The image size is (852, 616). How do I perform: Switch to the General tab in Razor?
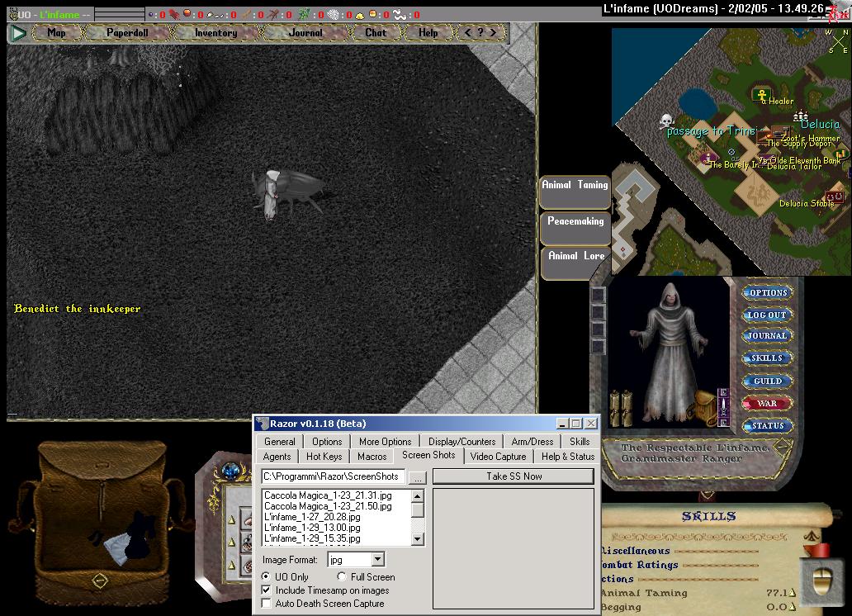(280, 442)
